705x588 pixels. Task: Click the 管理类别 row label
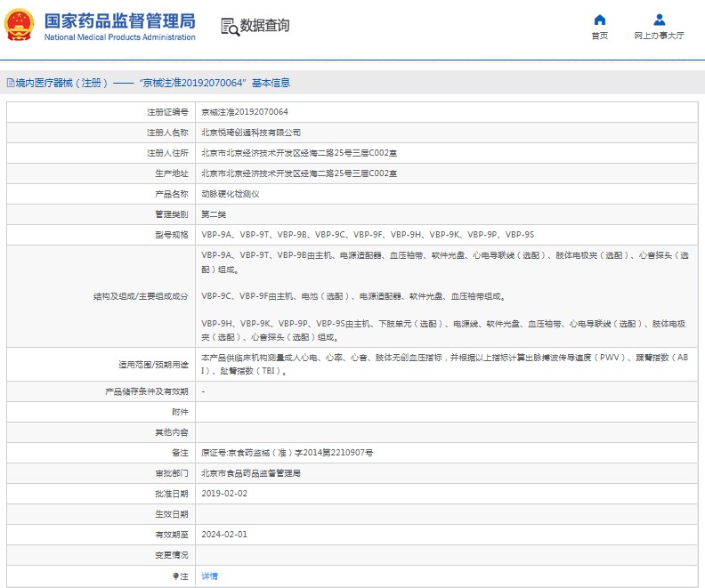coord(171,214)
